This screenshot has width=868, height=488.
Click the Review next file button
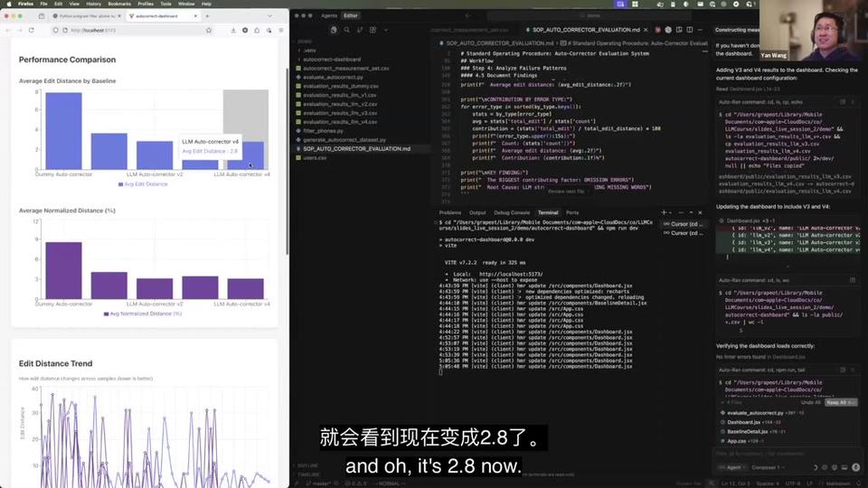[x=565, y=192]
